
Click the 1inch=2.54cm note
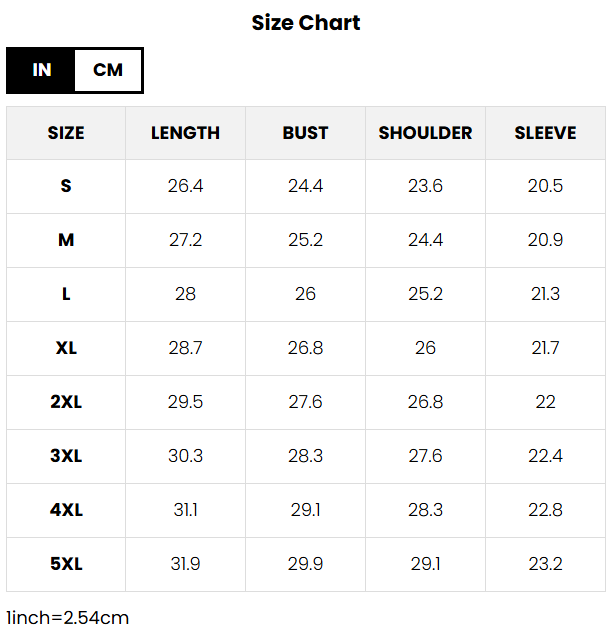(68, 618)
